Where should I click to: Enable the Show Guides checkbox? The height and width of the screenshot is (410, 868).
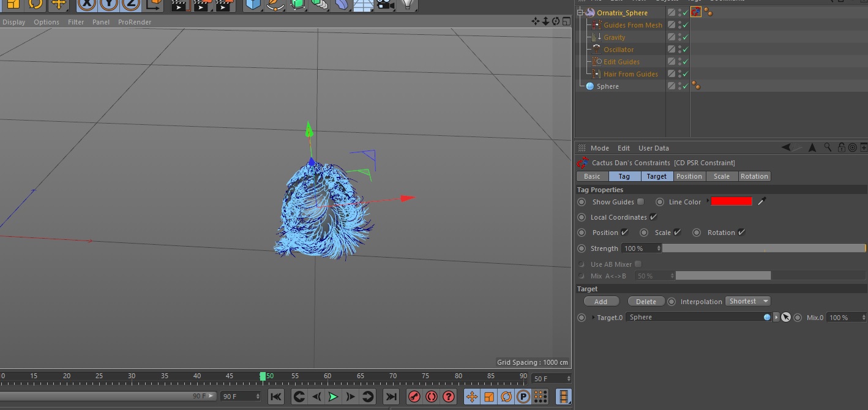click(640, 201)
